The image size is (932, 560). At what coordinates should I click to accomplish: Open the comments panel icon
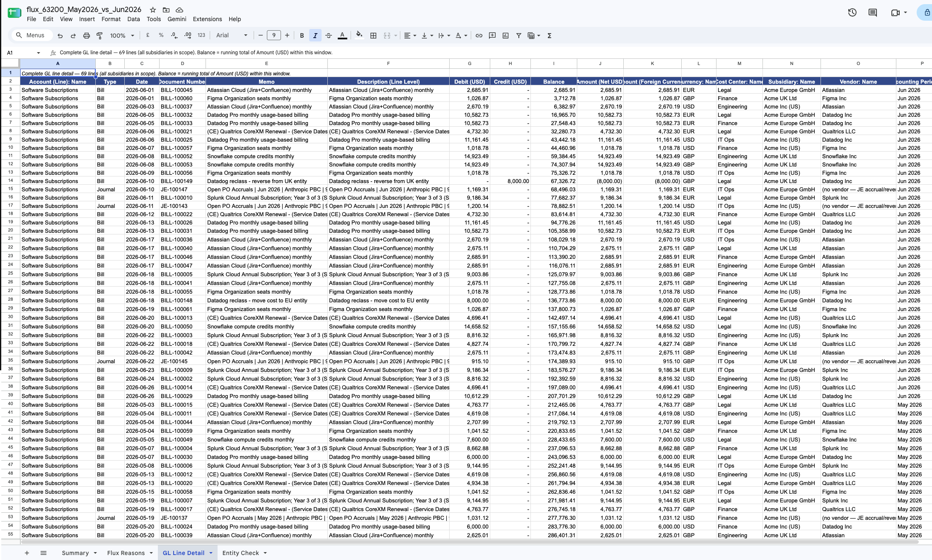tap(873, 12)
